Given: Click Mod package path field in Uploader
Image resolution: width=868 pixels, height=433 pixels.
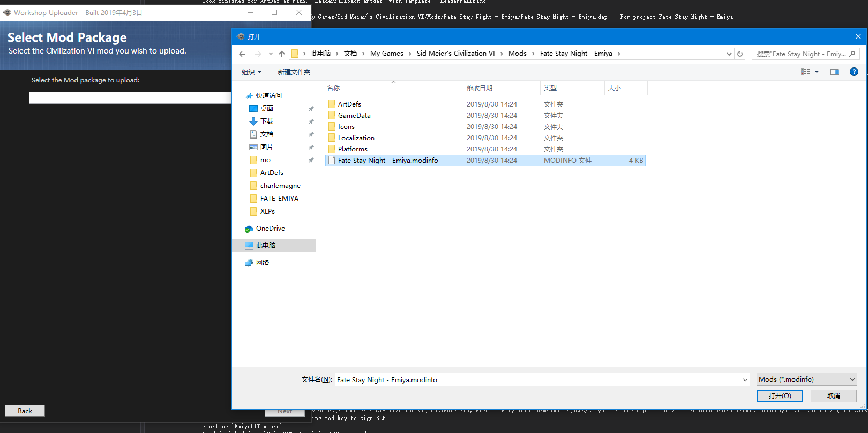Looking at the screenshot, I should (x=130, y=97).
